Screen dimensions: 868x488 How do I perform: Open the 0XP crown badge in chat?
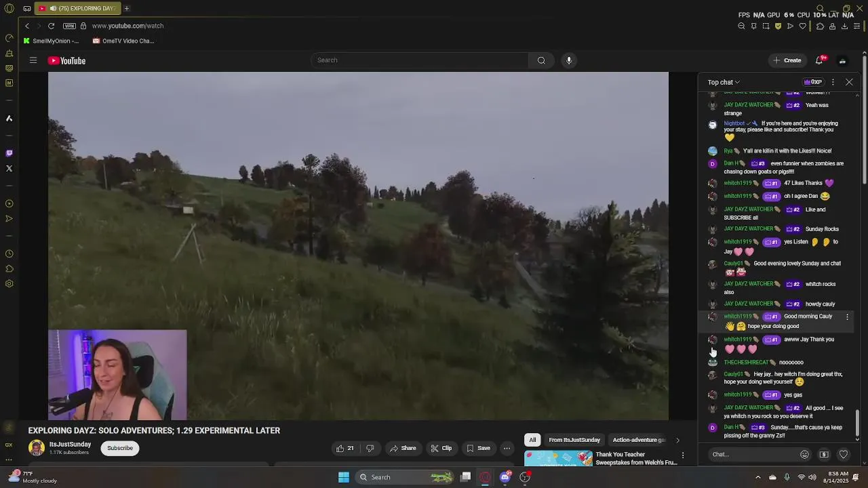click(813, 82)
